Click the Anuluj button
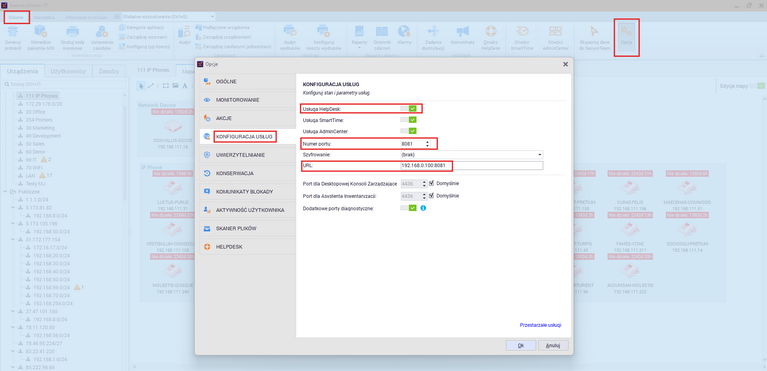The image size is (767, 371). [x=553, y=346]
